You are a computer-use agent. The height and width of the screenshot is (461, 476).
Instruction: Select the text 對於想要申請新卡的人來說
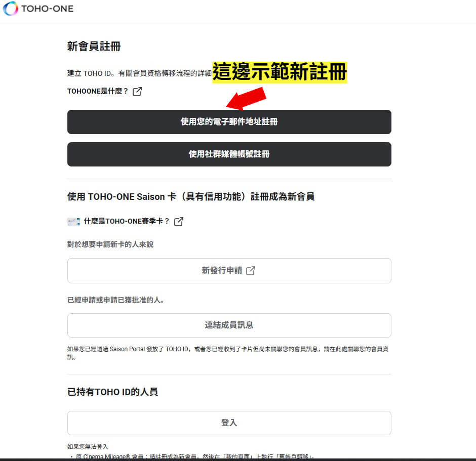pyautogui.click(x=110, y=244)
